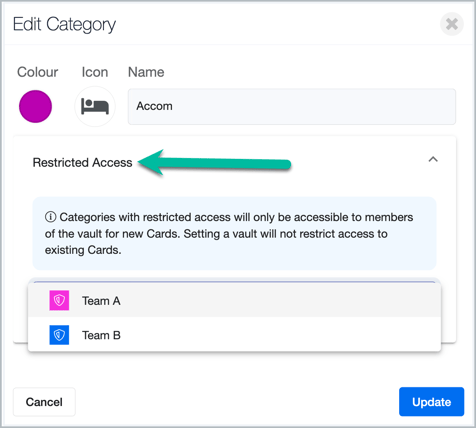
Task: Focus the Name field containing Accom
Action: [x=292, y=107]
